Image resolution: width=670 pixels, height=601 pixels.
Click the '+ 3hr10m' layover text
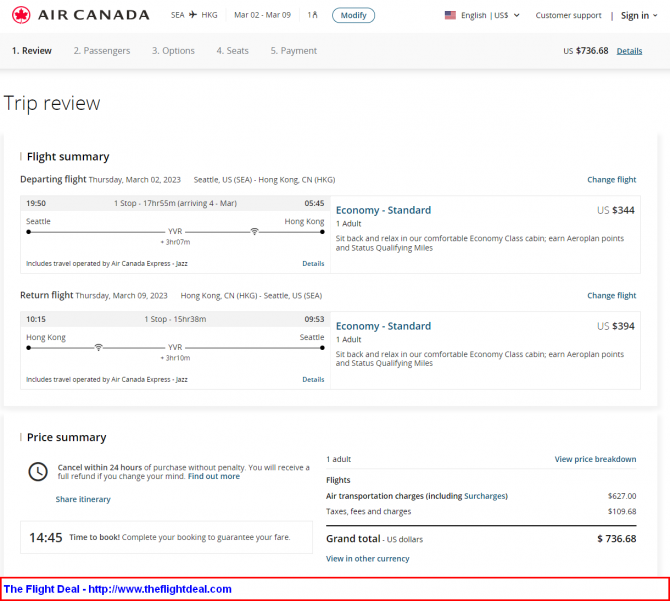pos(175,358)
